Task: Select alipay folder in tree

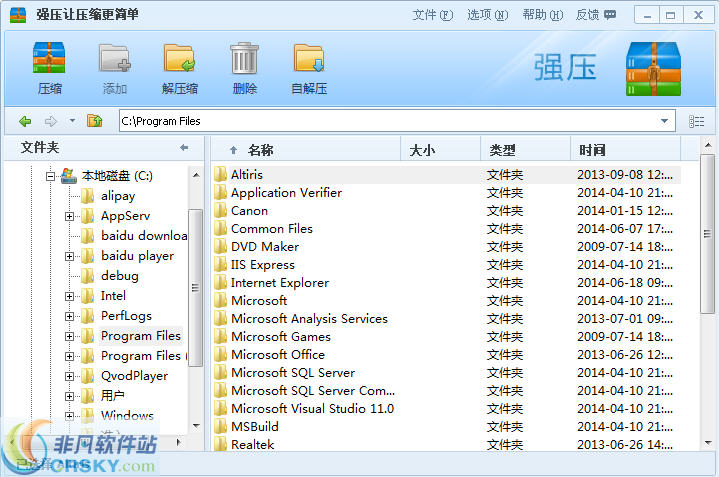Action: 118,196
